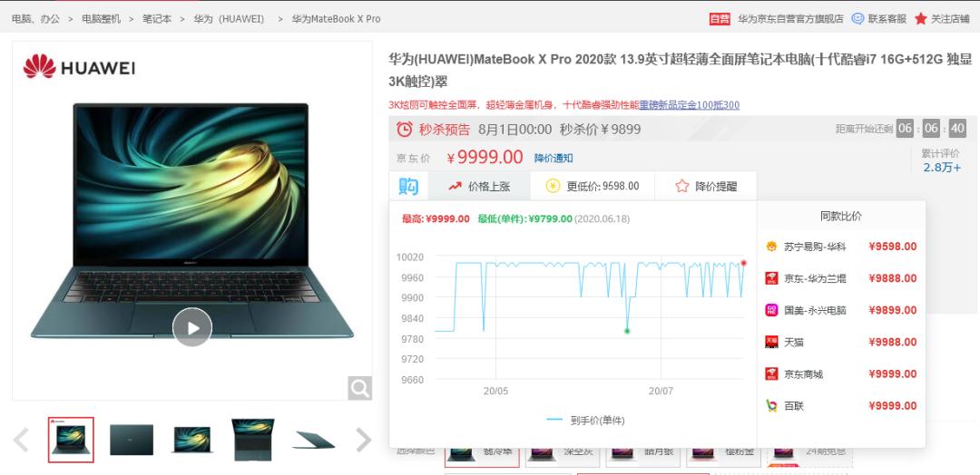Click the 降价提醒 star icon
980x475 pixels.
pos(681,186)
